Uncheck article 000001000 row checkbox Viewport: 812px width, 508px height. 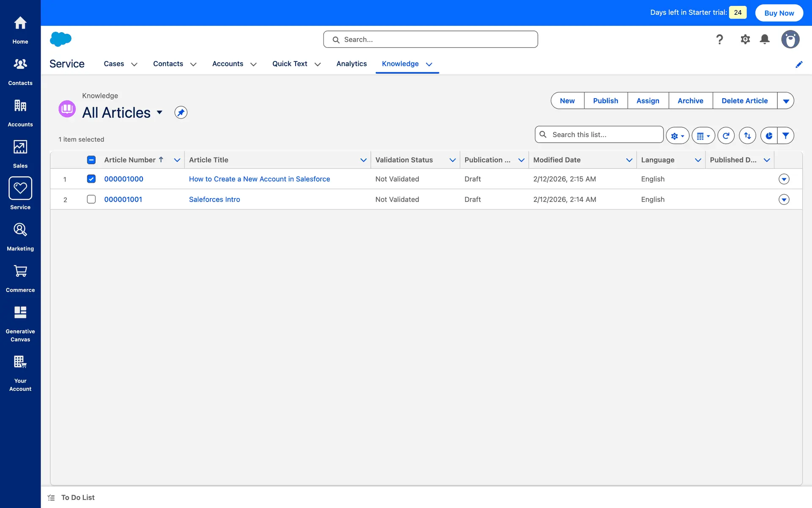pos(91,179)
